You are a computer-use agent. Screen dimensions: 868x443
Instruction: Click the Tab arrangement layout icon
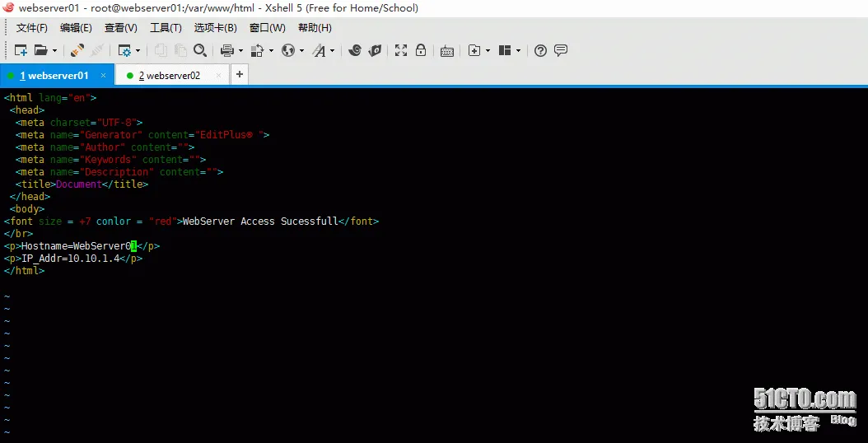(x=505, y=50)
